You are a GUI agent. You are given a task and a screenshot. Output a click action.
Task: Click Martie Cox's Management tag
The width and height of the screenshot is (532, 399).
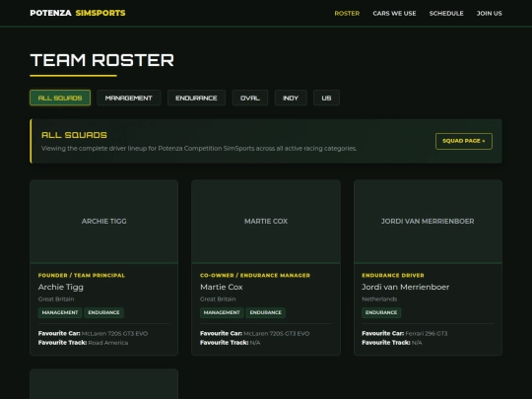tap(222, 312)
